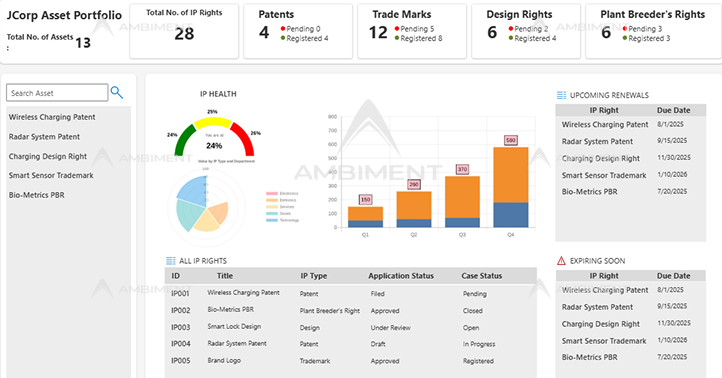Open the Patents summary card count 4
Image resolution: width=722 pixels, height=378 pixels.
264,32
